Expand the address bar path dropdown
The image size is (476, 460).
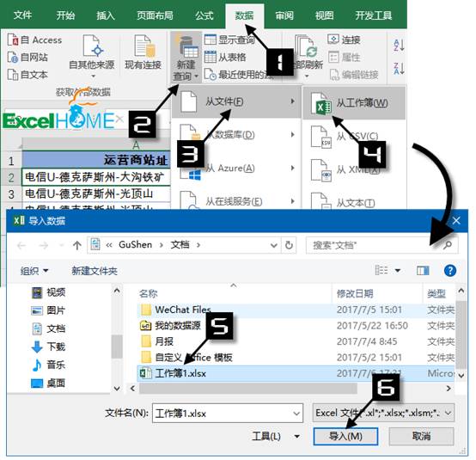pos(274,245)
